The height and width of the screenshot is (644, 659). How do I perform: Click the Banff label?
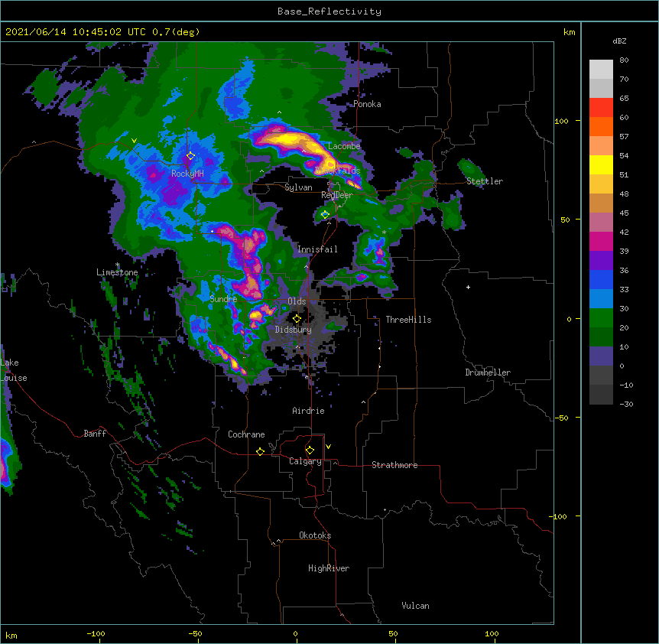click(95, 434)
